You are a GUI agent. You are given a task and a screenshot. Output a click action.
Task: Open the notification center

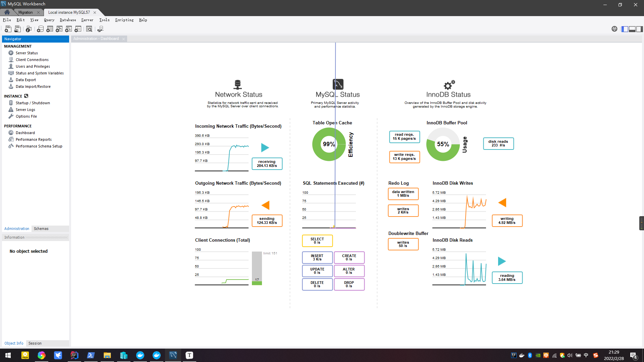pos(634,355)
